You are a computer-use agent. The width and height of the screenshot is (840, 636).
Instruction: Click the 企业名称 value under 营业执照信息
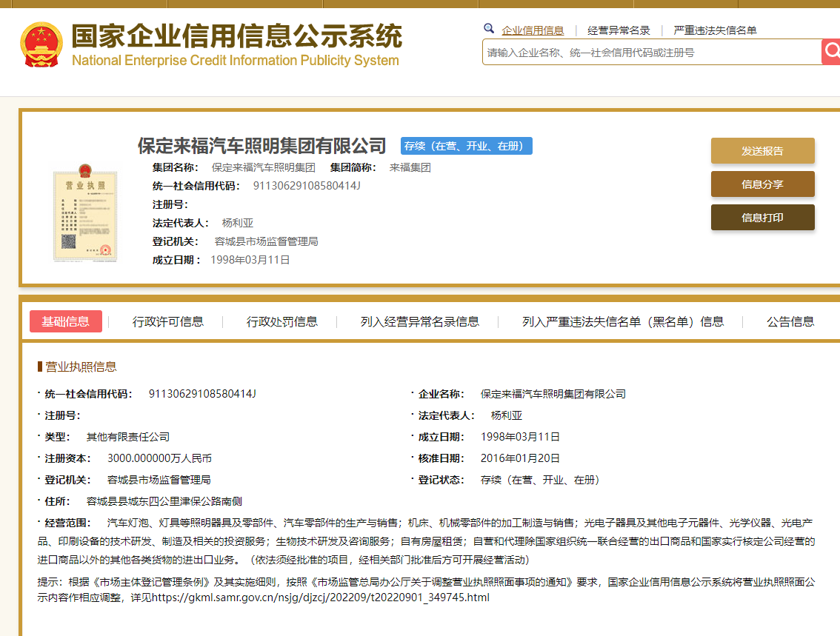tap(553, 394)
